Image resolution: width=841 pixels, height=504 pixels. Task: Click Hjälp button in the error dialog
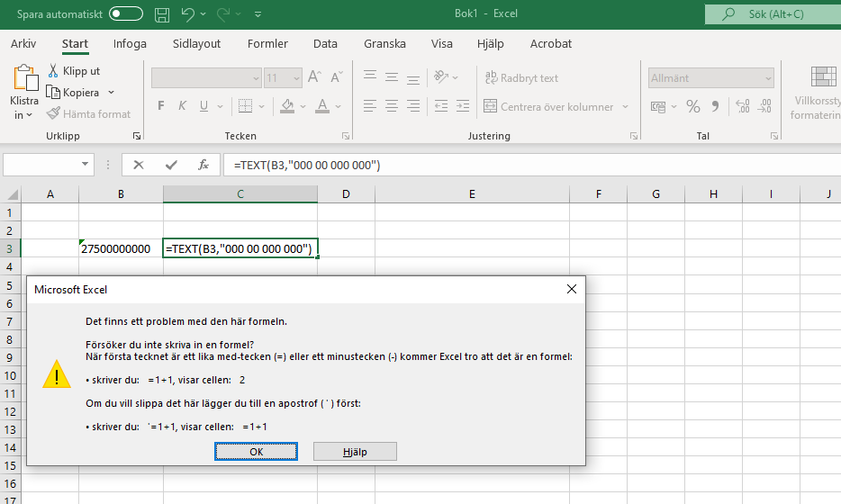(x=355, y=452)
